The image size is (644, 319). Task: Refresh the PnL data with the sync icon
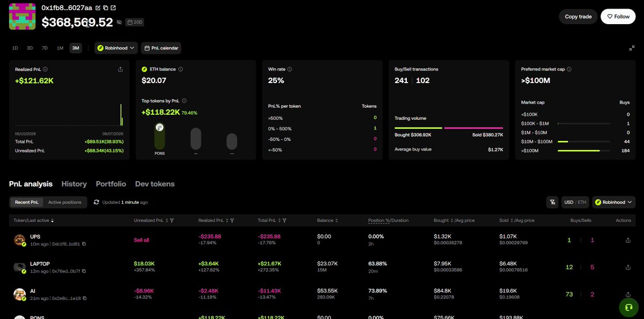(x=96, y=202)
